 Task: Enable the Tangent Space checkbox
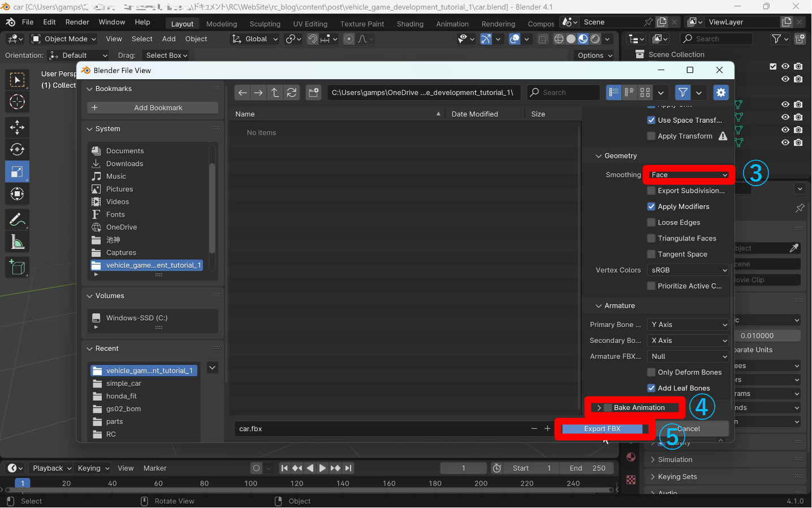click(651, 254)
